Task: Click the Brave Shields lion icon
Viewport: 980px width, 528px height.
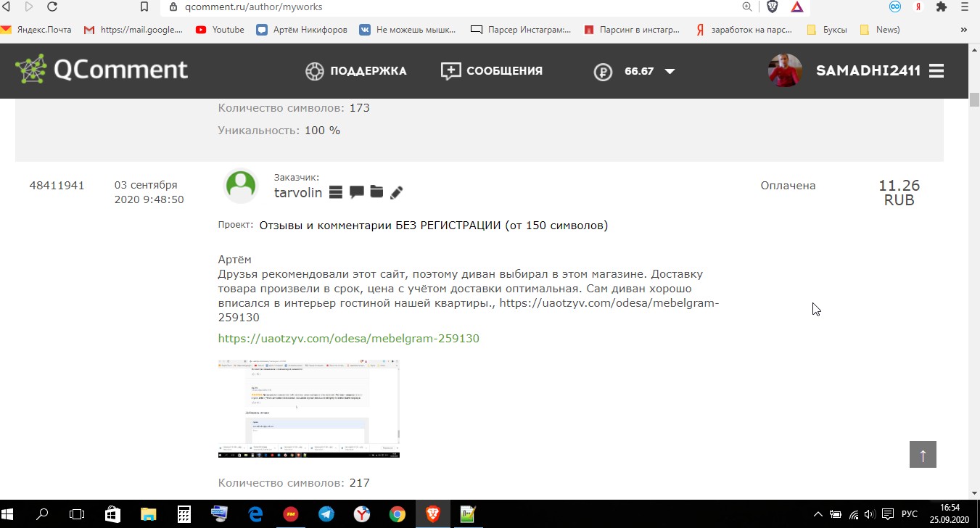Action: coord(772,7)
